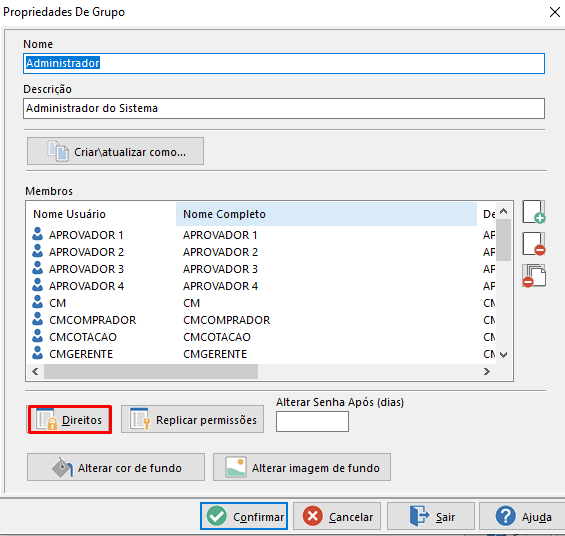Confirm changes with Confirmar button

(244, 516)
